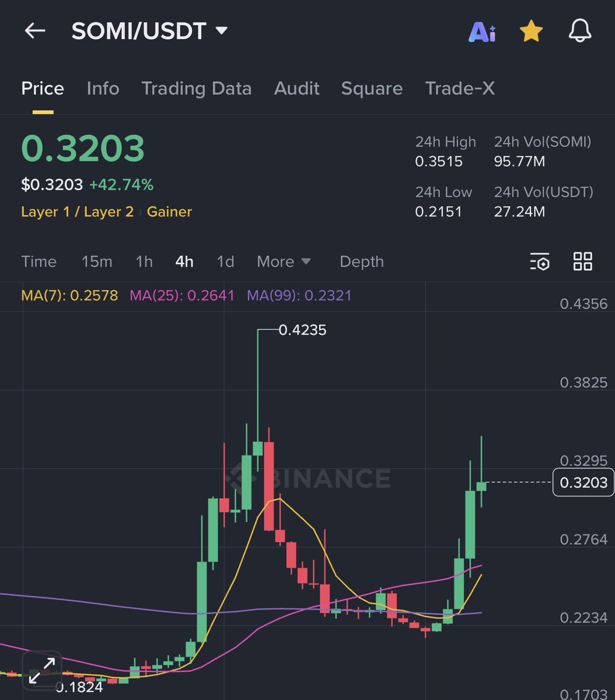Open SOMI/USDT pair selector dropdown
The width and height of the screenshot is (615, 700).
[149, 31]
